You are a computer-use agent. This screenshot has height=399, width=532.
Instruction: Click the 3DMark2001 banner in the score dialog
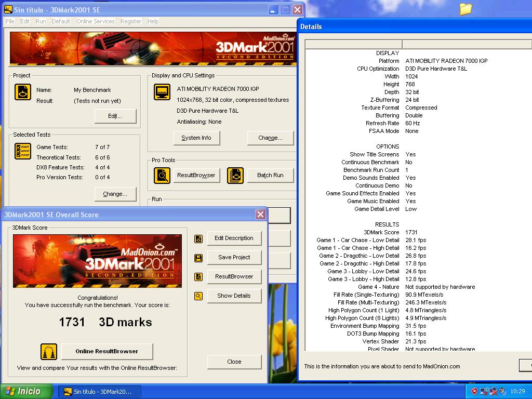(x=97, y=261)
